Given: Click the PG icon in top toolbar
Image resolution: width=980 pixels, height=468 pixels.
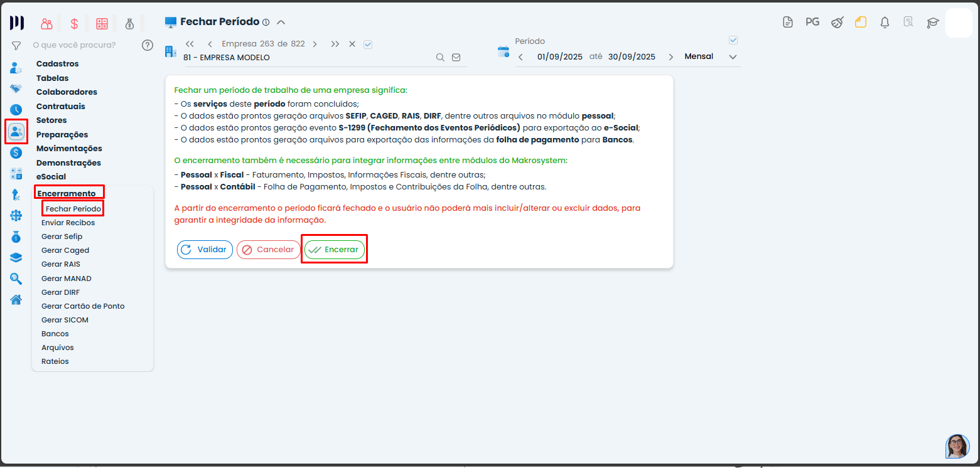Looking at the screenshot, I should [812, 22].
